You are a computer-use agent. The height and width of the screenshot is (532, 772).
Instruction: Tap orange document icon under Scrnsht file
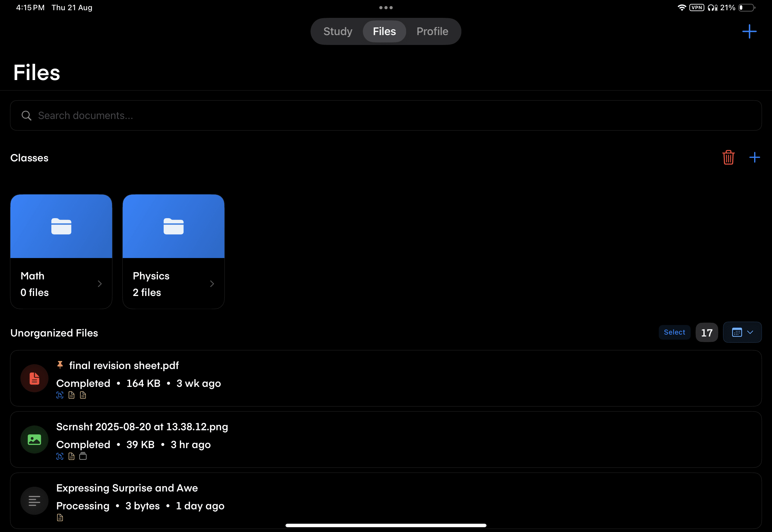71,457
